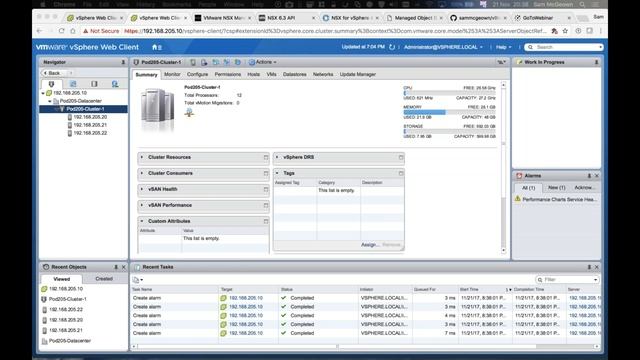Open the Update Manager tab
The width and height of the screenshot is (640, 360).
358,75
